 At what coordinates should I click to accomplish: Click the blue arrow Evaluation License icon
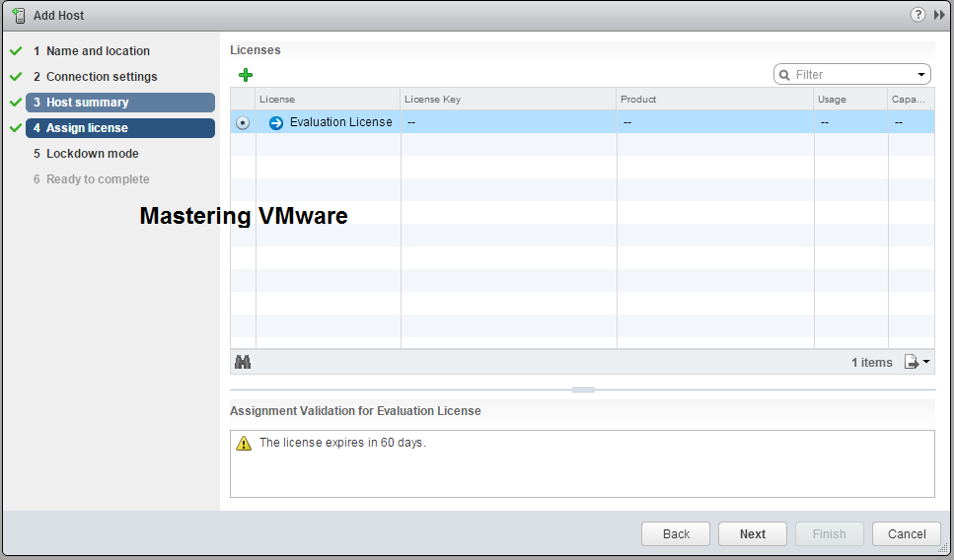pyautogui.click(x=275, y=123)
